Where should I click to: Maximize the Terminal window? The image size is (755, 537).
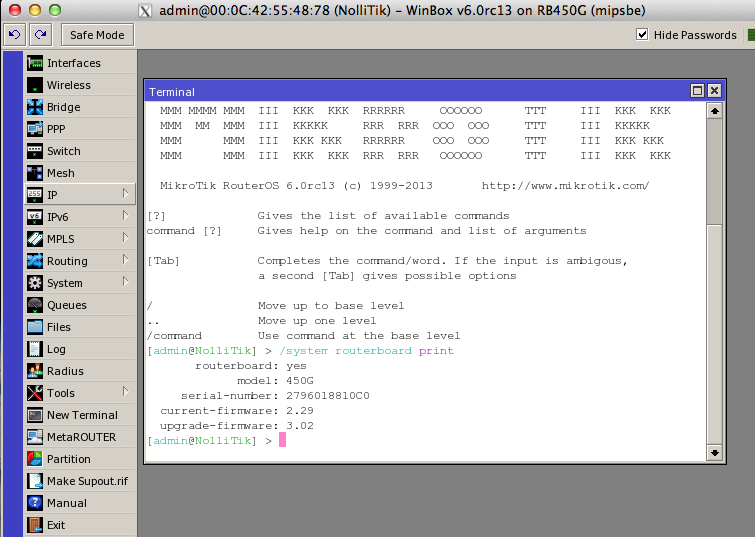click(x=697, y=91)
